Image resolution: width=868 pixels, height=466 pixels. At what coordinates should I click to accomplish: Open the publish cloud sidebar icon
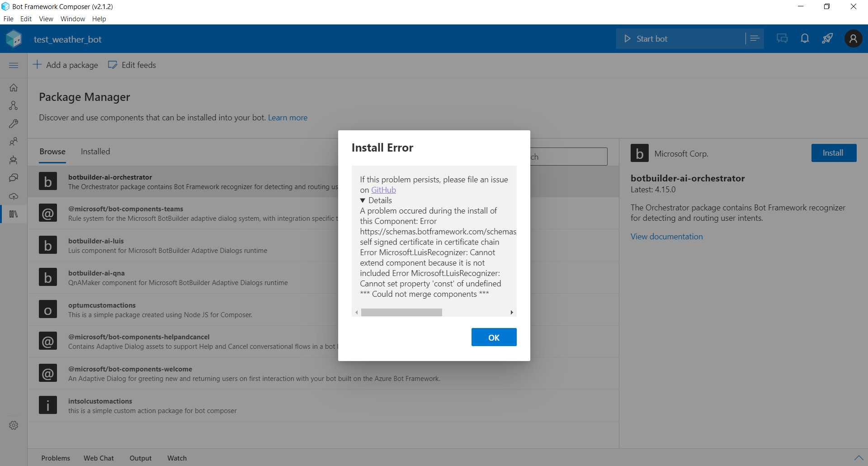[14, 196]
